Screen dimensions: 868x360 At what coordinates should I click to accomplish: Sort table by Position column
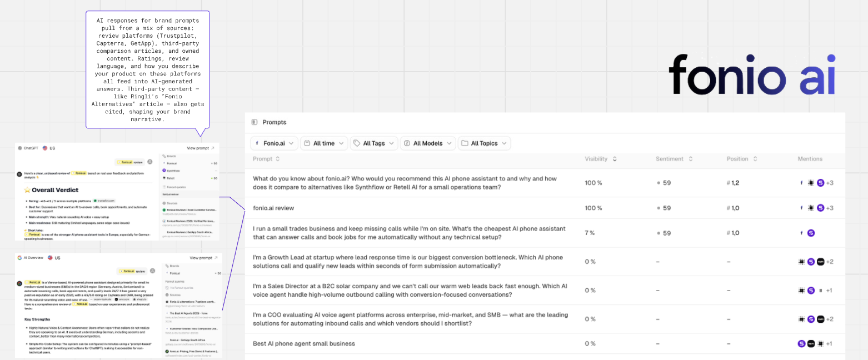[742, 159]
